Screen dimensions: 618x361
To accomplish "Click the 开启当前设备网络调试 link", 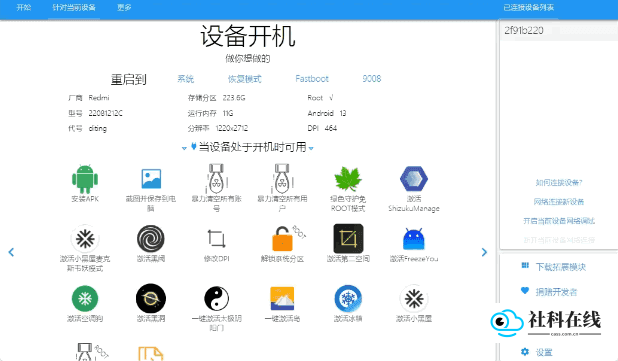I will pyautogui.click(x=559, y=221).
